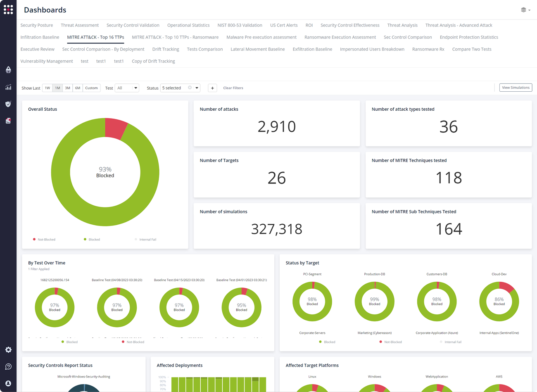Click the help support icon
The image size is (537, 392).
tap(8, 367)
